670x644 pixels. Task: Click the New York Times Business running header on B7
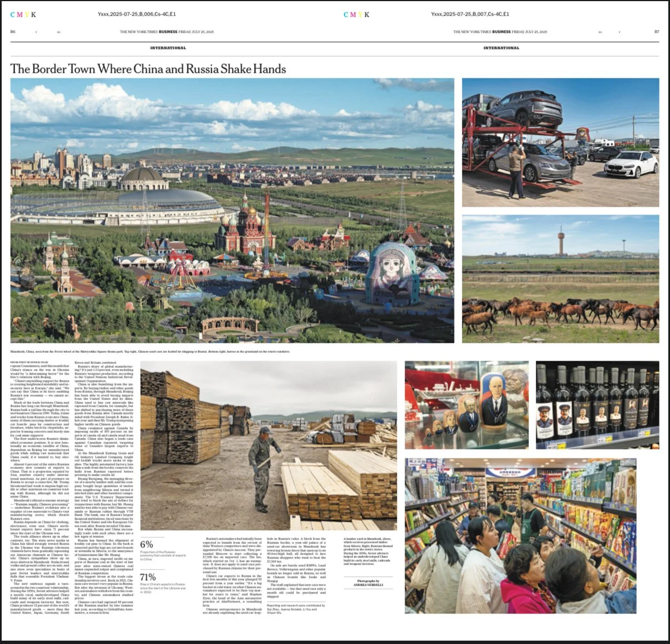(500, 32)
